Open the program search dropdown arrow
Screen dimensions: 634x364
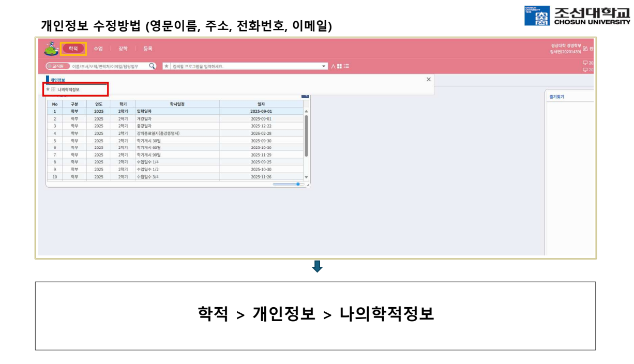pos(325,66)
